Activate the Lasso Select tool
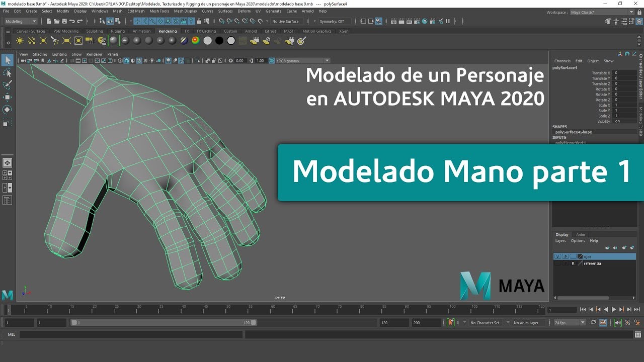The width and height of the screenshot is (644, 362). pos(8,73)
